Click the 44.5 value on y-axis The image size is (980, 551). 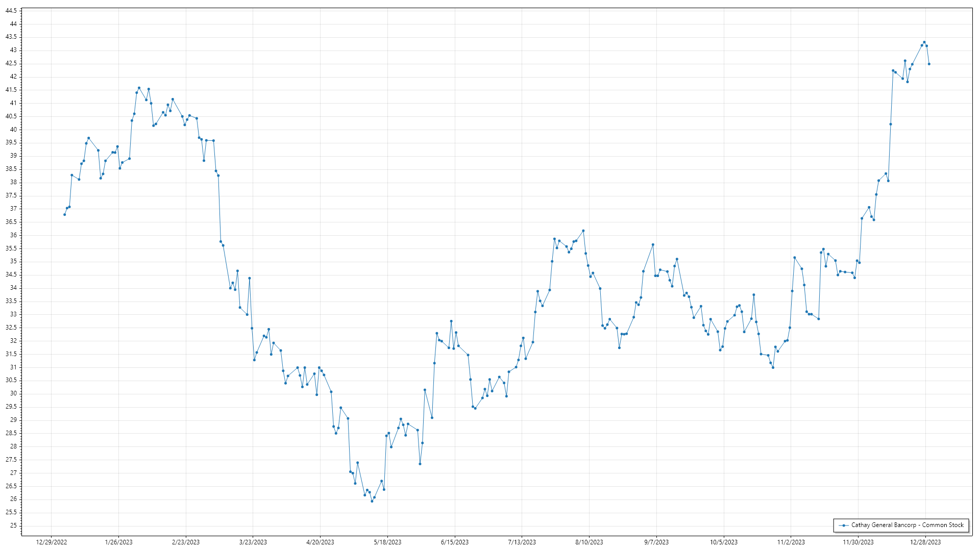[x=11, y=11]
